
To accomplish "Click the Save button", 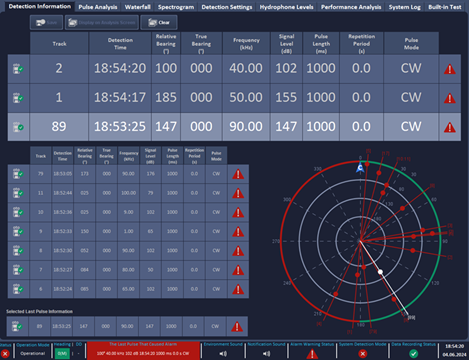I will [46, 23].
